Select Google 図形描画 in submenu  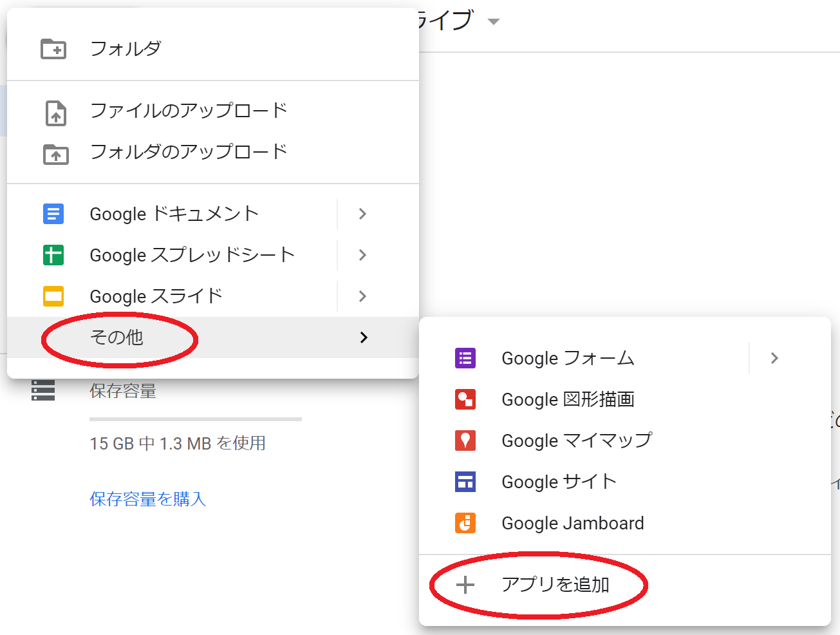625,399
